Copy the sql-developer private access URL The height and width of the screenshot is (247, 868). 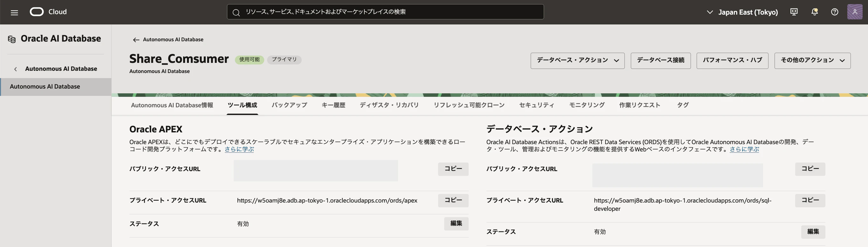(x=810, y=201)
